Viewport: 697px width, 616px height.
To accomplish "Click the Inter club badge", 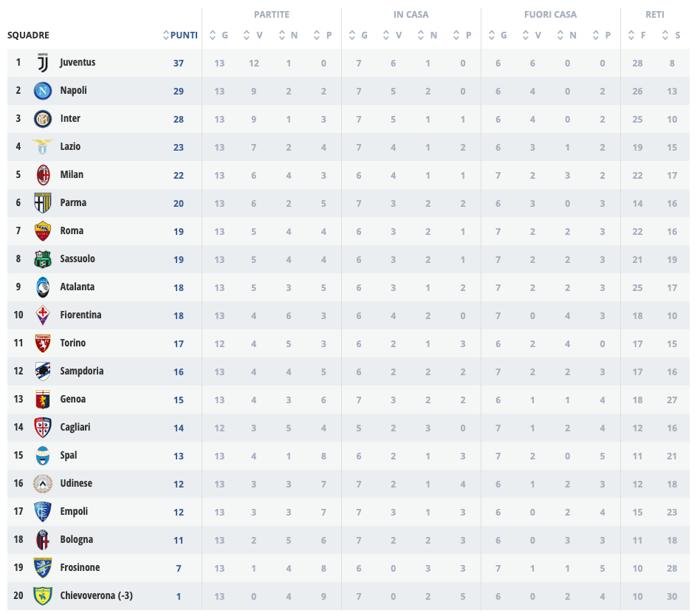I will (x=42, y=119).
